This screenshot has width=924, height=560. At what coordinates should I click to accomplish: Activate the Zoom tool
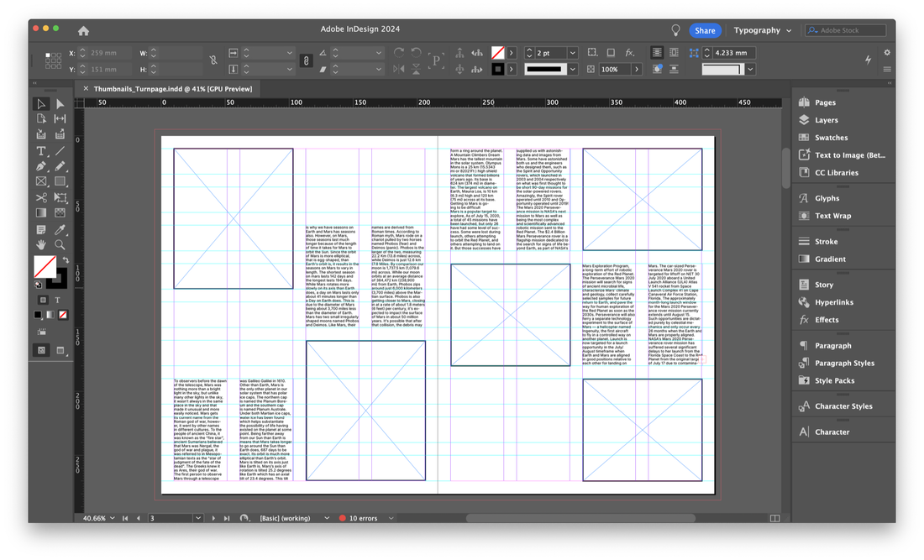point(60,244)
